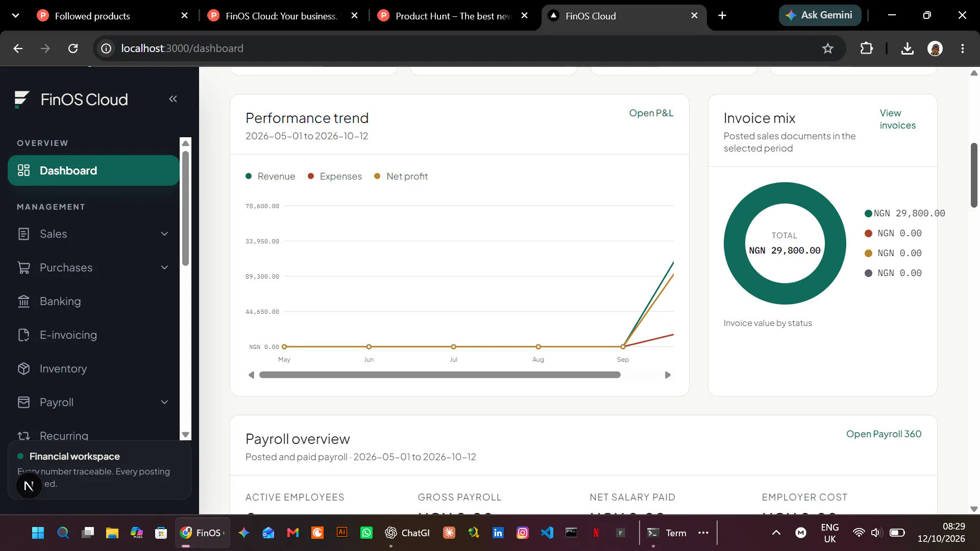Image resolution: width=980 pixels, height=551 pixels.
Task: Open browser downloads panel
Action: point(907,48)
